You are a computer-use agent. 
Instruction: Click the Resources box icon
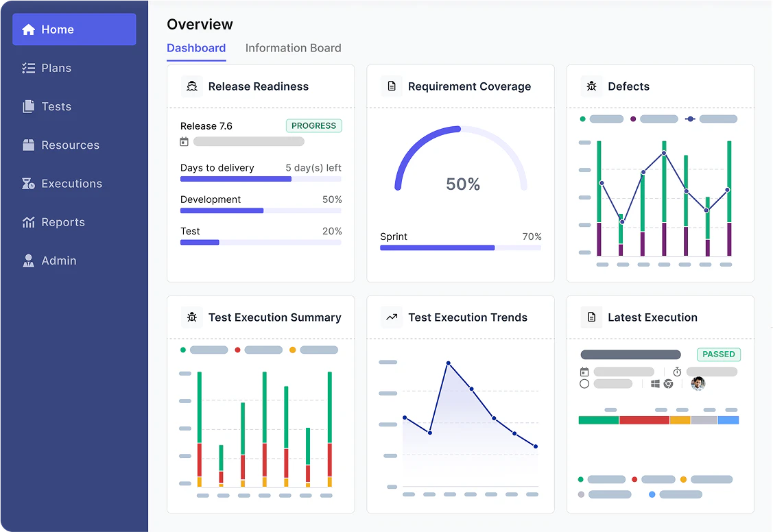28,145
